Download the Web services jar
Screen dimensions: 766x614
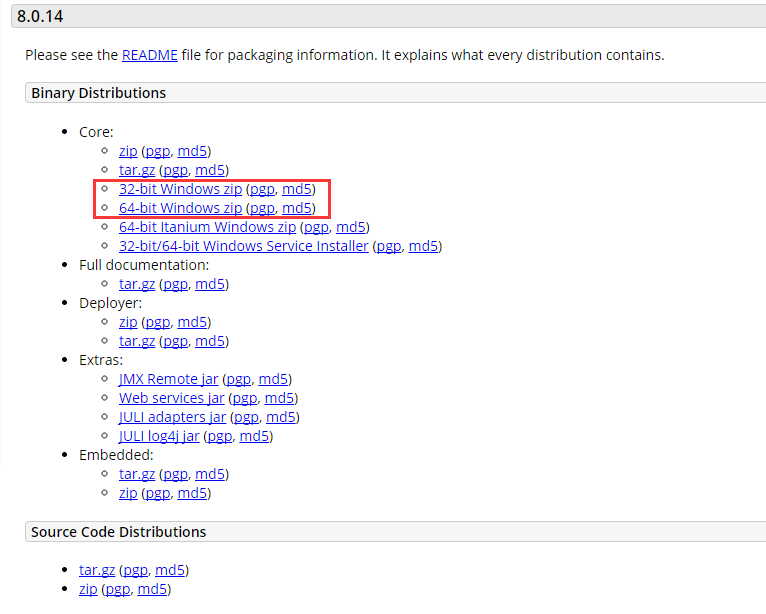pyautogui.click(x=171, y=398)
